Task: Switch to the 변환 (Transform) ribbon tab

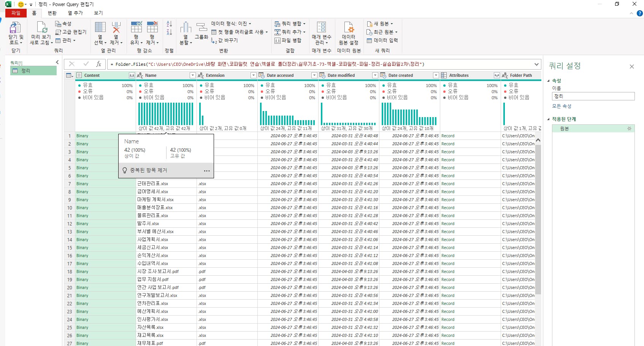Action: tap(52, 13)
